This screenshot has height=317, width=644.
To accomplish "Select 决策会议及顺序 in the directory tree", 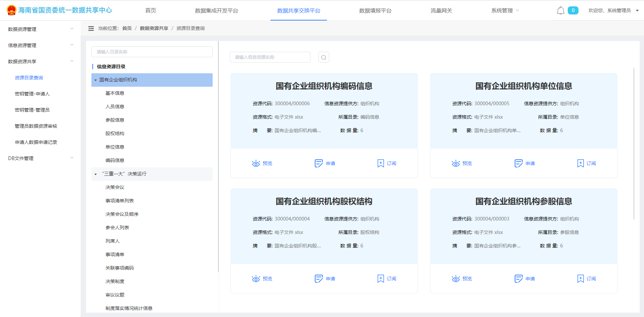I will click(x=122, y=214).
